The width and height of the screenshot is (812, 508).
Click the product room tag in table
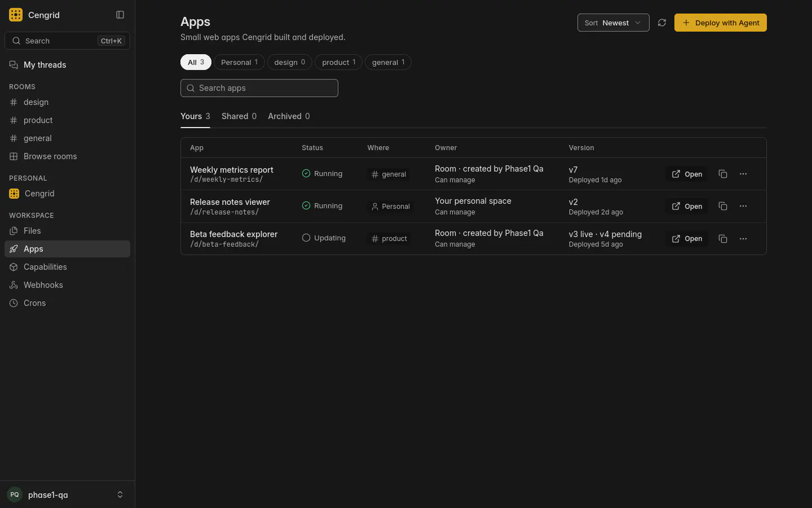(389, 239)
